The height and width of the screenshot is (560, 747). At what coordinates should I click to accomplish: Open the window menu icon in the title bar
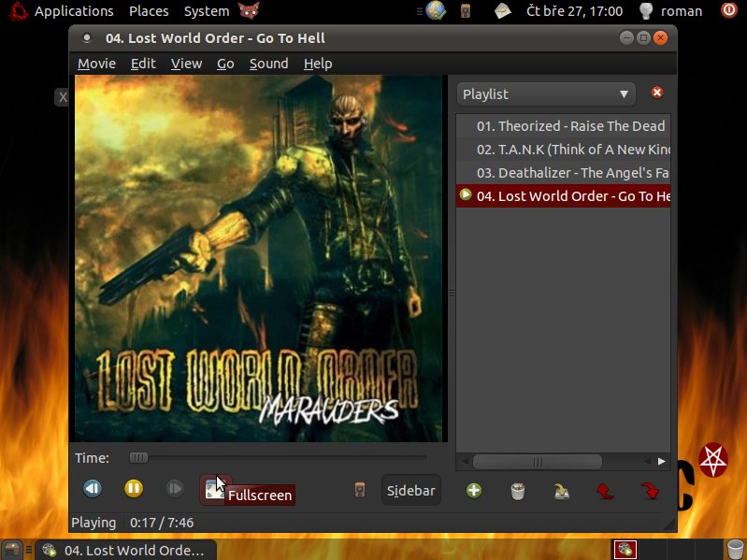point(87,38)
